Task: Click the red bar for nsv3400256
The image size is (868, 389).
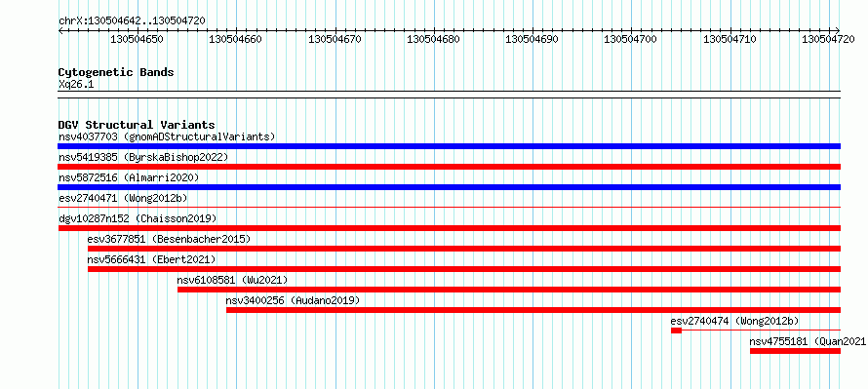Action: [533, 310]
